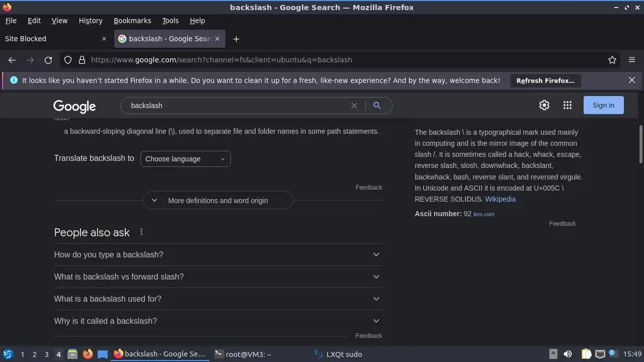The height and width of the screenshot is (362, 644).
Task: Open LXQt sudo window from taskbar
Action: click(360, 354)
